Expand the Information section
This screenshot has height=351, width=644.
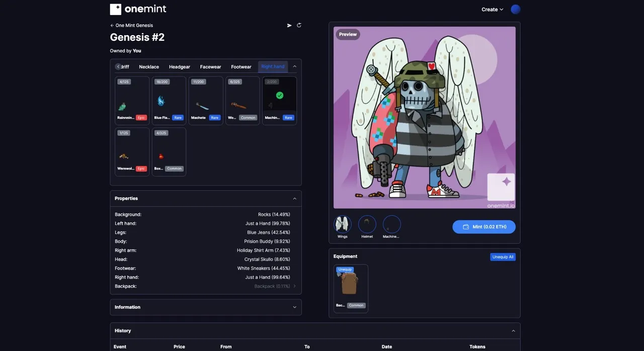tap(295, 307)
